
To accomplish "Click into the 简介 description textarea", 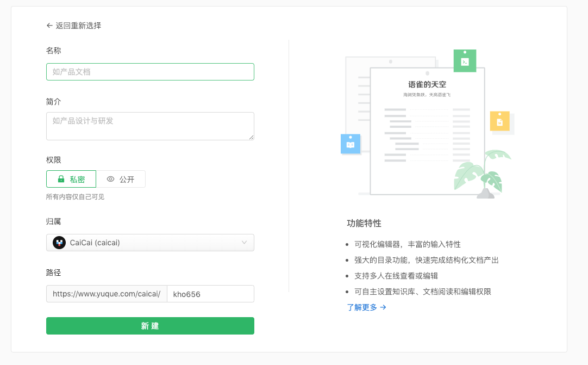I will [x=150, y=126].
